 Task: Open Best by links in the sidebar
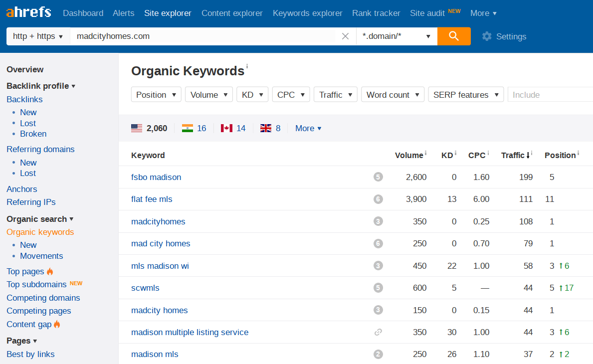tap(30, 354)
